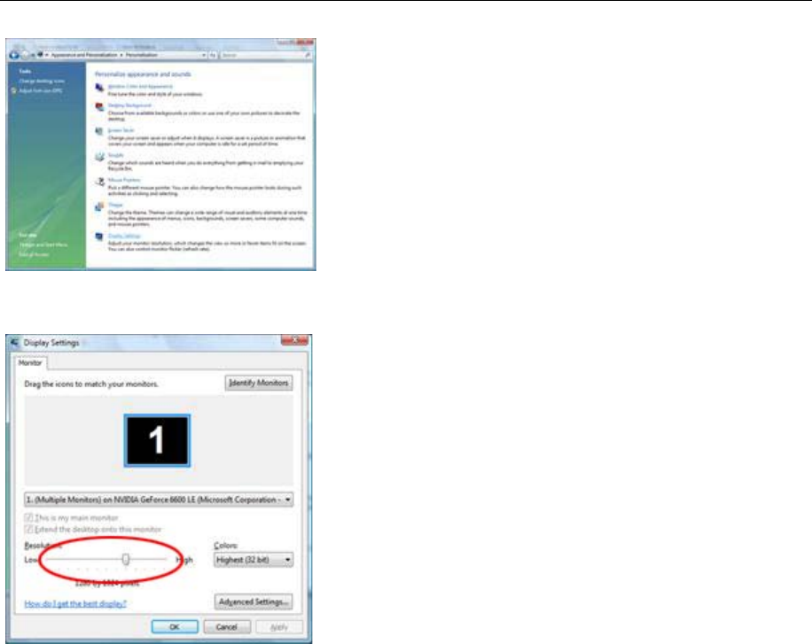812x644 pixels.
Task: Close the Personalization window
Action: coord(306,42)
